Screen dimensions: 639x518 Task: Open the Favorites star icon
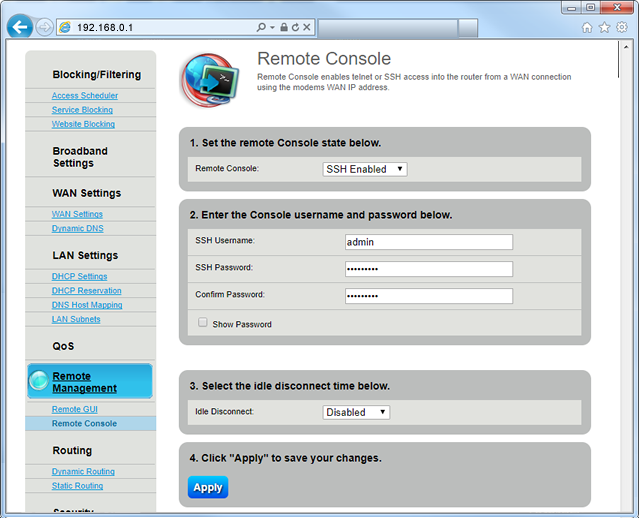click(x=604, y=27)
